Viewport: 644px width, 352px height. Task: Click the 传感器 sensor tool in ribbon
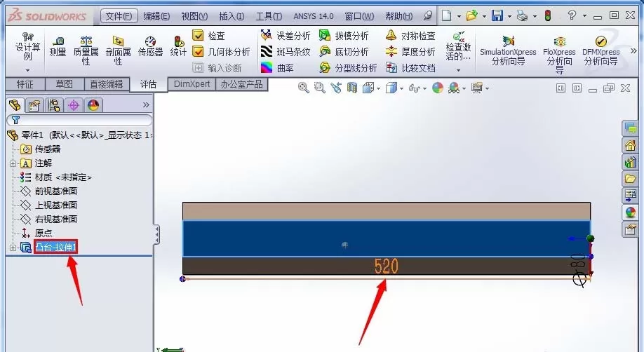pos(150,46)
